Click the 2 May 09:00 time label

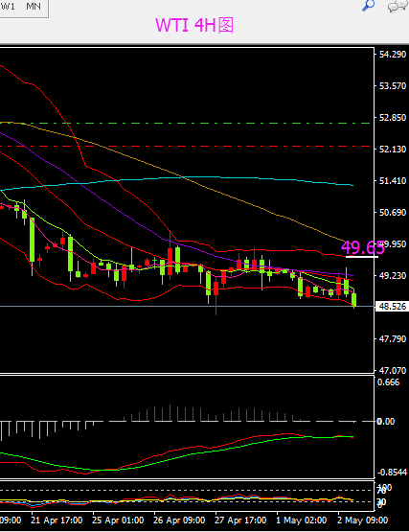362,520
